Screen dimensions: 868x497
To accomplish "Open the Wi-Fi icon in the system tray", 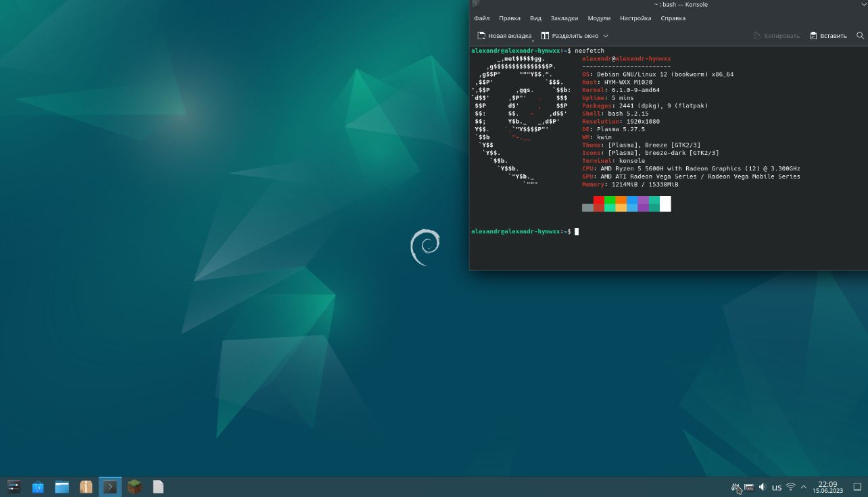I will coord(790,487).
